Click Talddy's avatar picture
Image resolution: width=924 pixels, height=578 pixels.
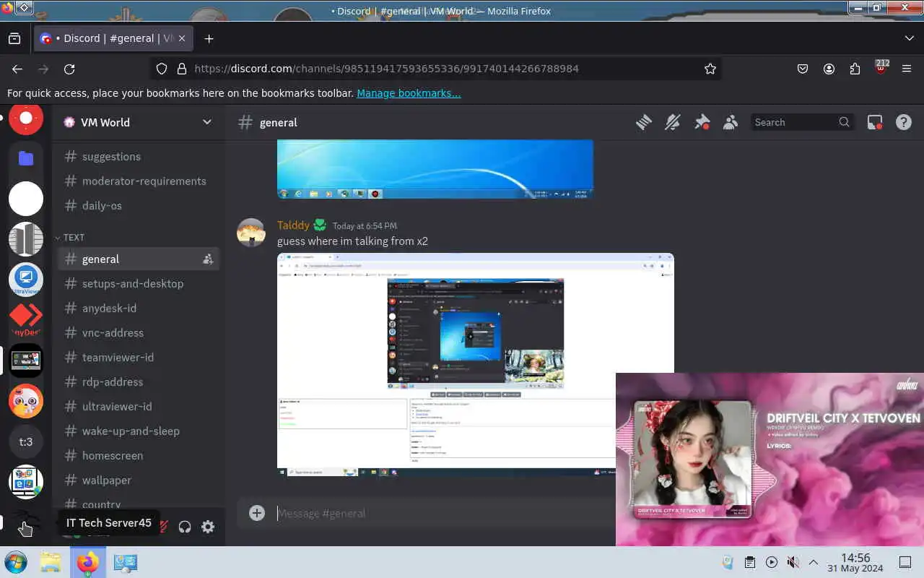click(251, 233)
